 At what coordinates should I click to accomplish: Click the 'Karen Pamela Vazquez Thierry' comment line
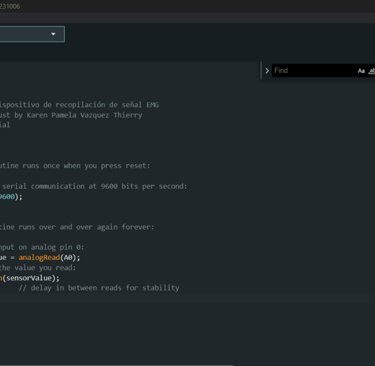tap(71, 115)
